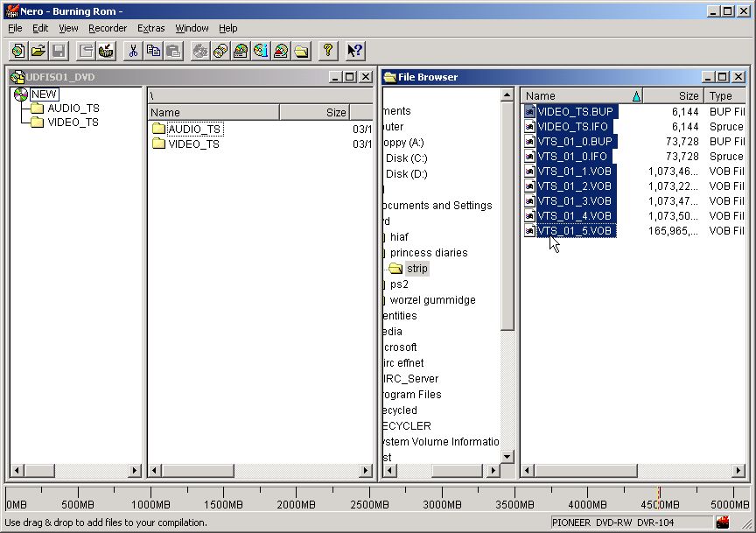Click the What's This context help icon

355,51
